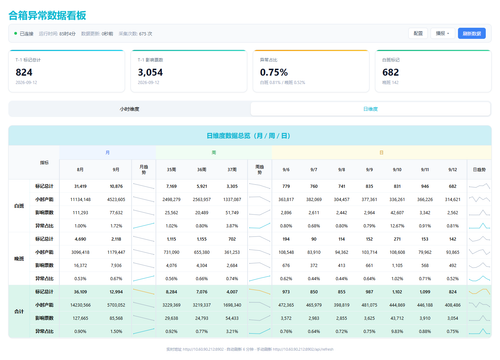Image resolution: width=500 pixels, height=360 pixels.
Task: Click the 111,293 cell
Action: [x=80, y=213]
